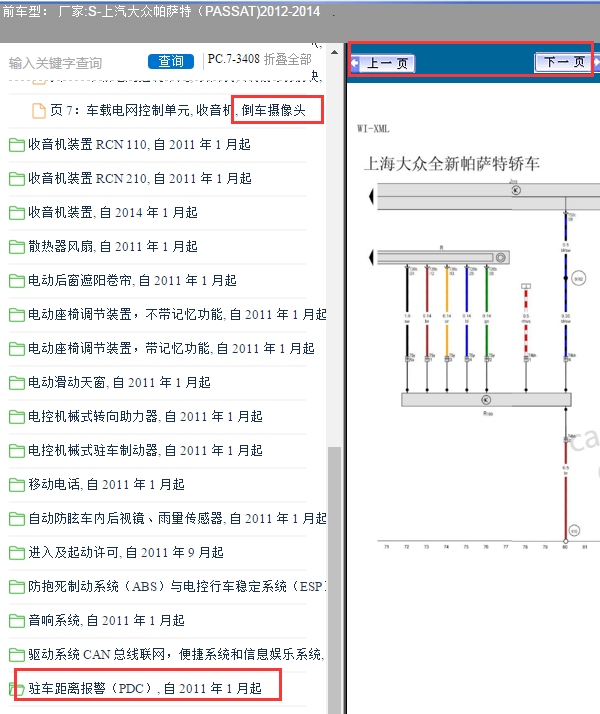Image resolution: width=600 pixels, height=714 pixels.
Task: Click the 查询 search button
Action: (x=171, y=61)
